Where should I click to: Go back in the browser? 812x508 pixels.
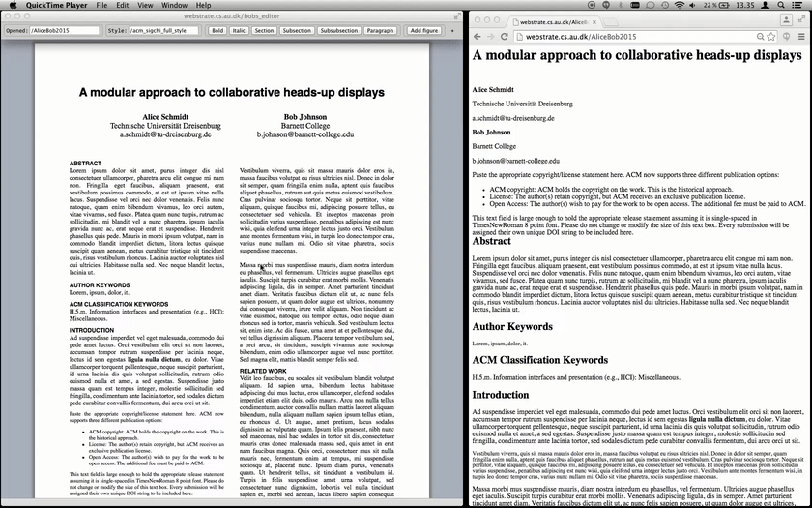coord(478,37)
